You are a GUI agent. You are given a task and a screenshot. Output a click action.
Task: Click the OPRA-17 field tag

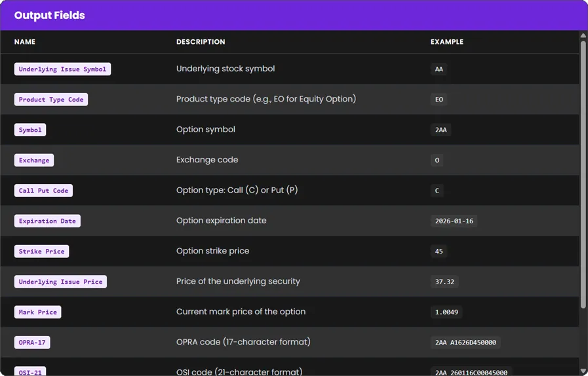32,342
